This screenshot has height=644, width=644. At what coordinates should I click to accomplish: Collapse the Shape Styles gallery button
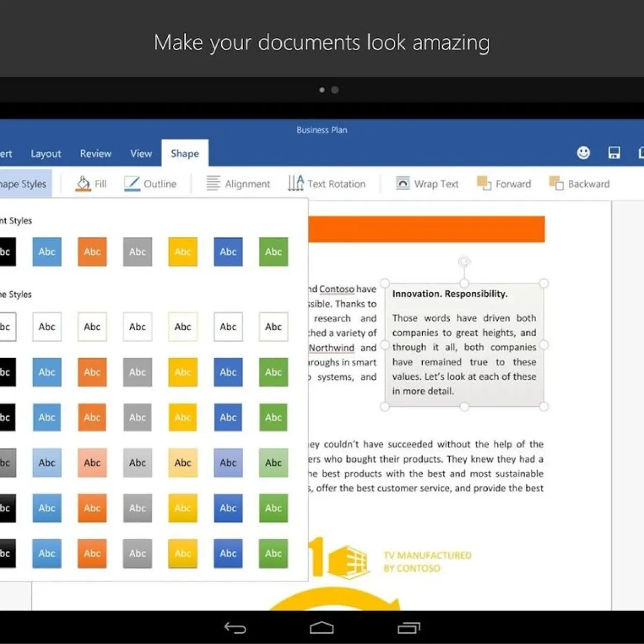tap(25, 184)
